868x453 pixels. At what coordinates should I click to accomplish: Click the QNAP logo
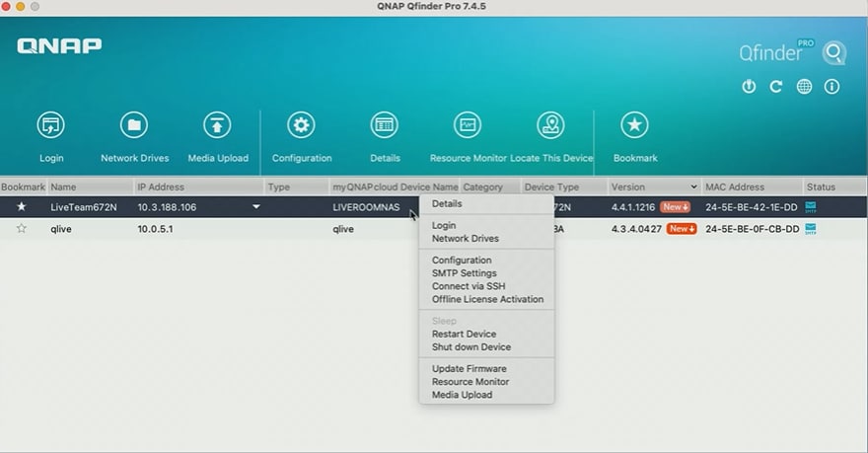click(59, 46)
